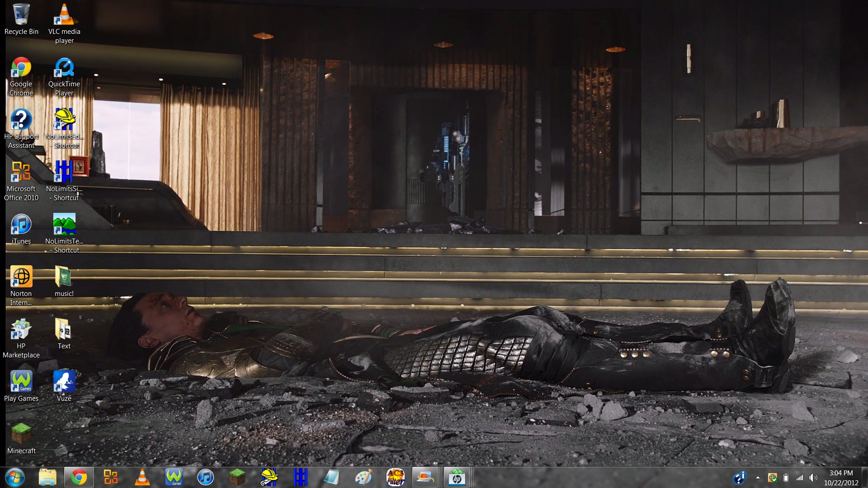Launch VLC from the taskbar
This screenshot has width=868, height=488.
[x=142, y=477]
